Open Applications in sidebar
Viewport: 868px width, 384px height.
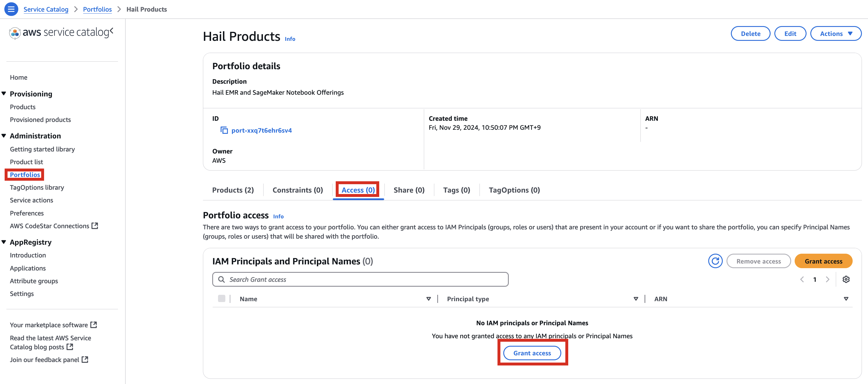tap(28, 268)
